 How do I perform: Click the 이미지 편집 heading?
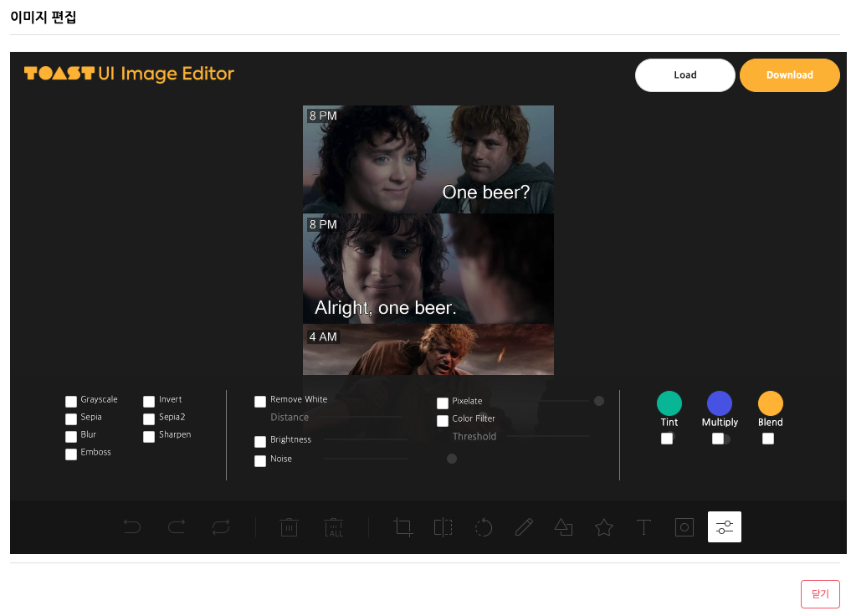click(43, 17)
